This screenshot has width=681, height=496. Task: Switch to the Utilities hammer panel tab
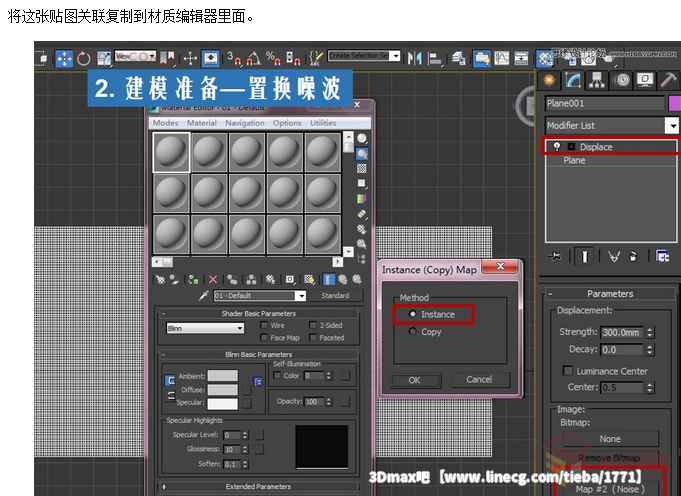(668, 80)
